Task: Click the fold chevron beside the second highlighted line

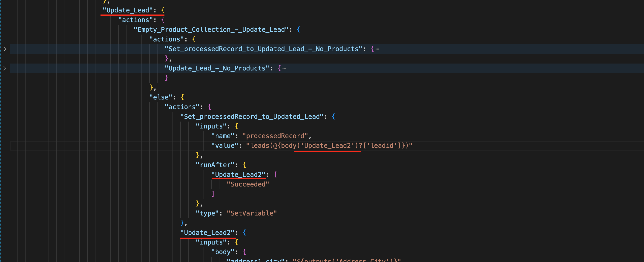Action: click(x=5, y=68)
